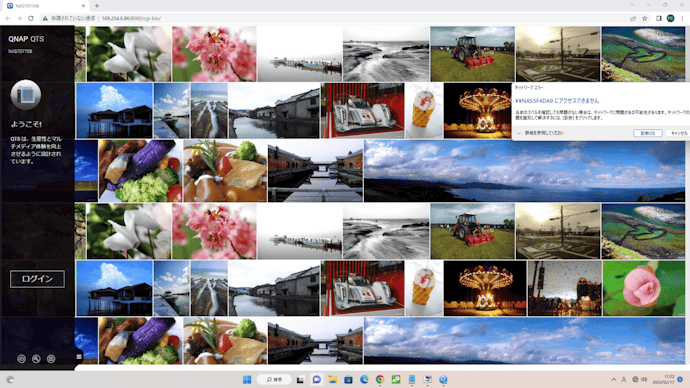Close the NAS browser tab

pyautogui.click(x=83, y=6)
